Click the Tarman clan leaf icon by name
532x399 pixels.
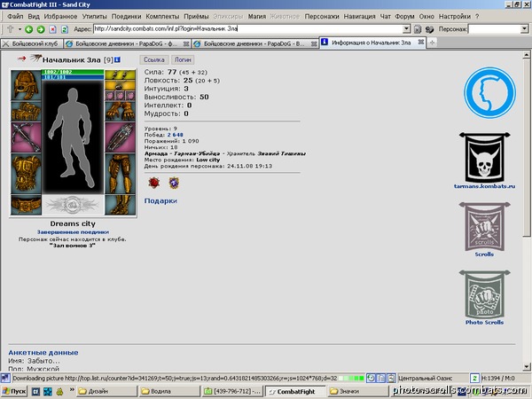[35, 58]
